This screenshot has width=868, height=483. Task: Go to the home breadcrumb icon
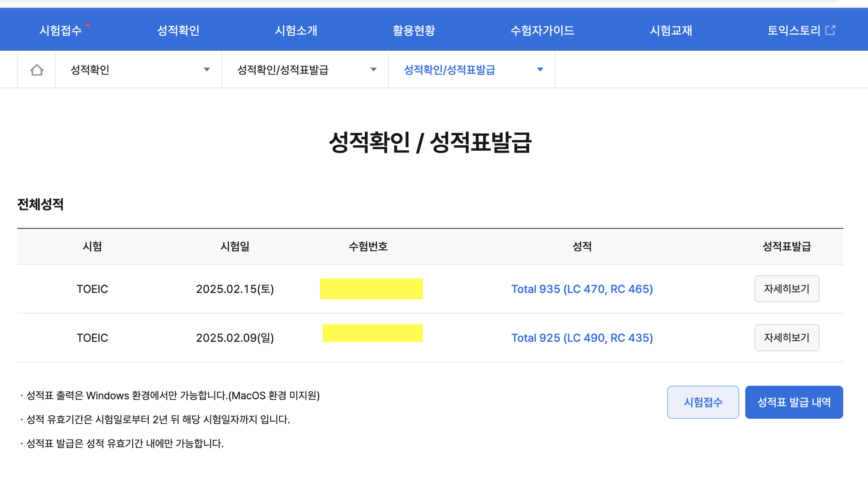click(x=37, y=70)
